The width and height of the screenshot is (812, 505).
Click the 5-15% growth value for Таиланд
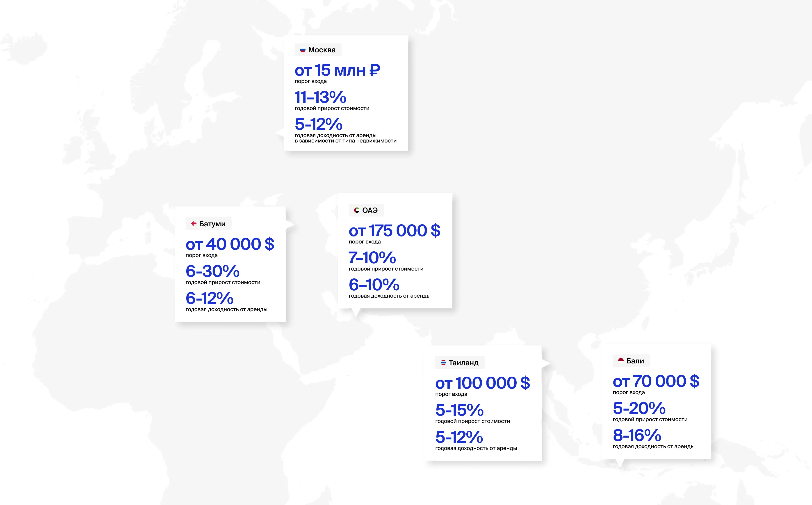(459, 410)
